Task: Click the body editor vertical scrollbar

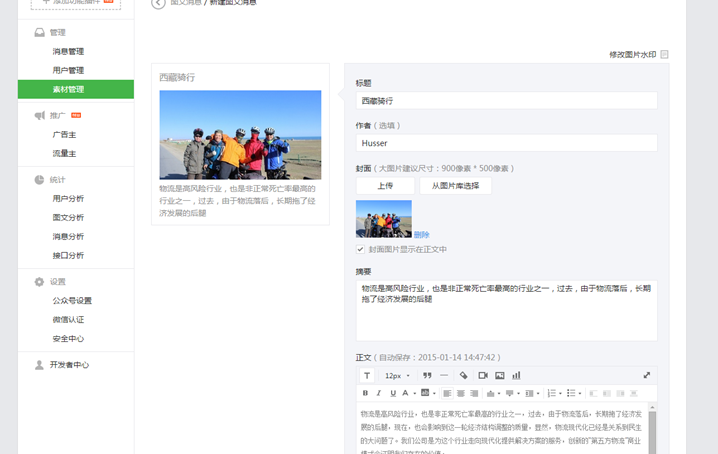Action: click(x=653, y=432)
